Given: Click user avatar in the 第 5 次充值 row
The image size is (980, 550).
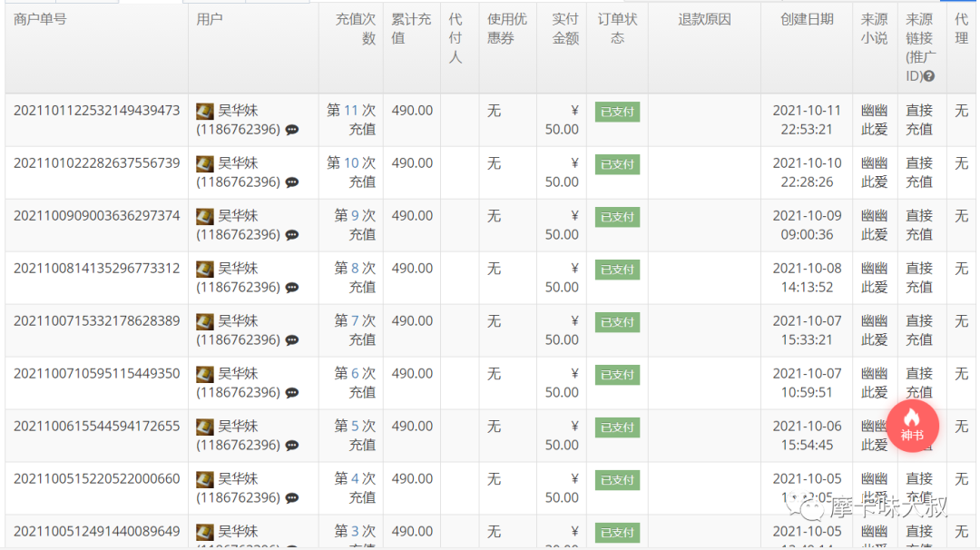Looking at the screenshot, I should (205, 427).
